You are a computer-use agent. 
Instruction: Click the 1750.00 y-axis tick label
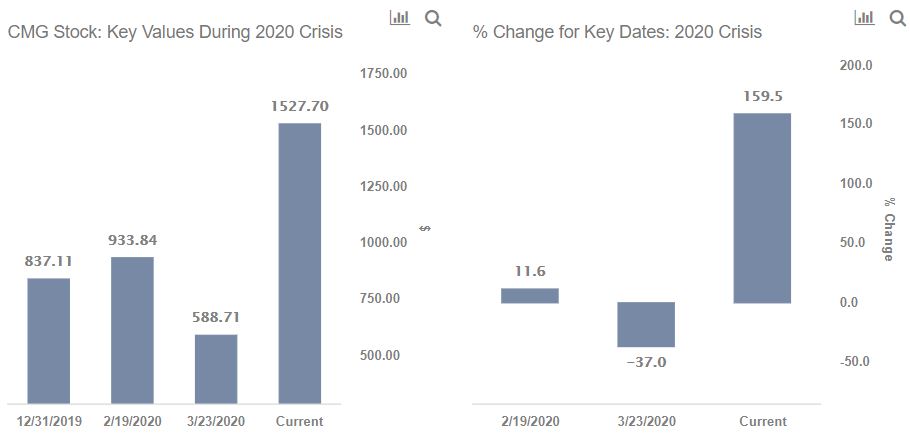(x=384, y=74)
